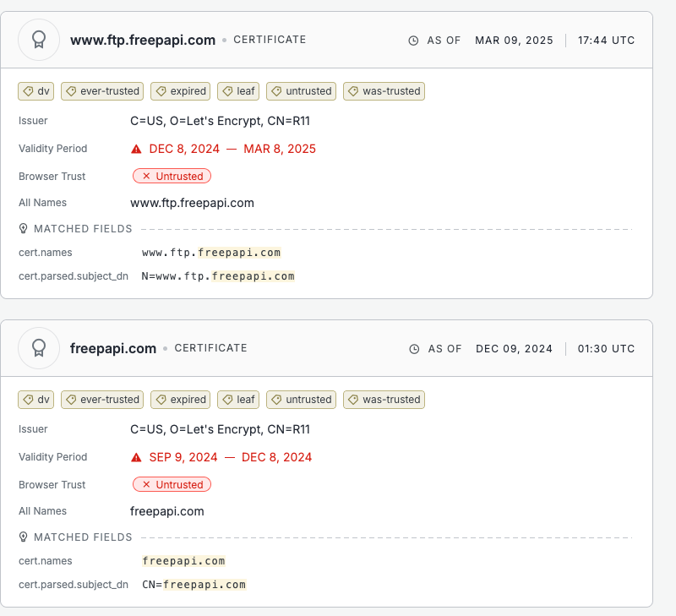Select was-trusted tag on the freepapi.com card
This screenshot has width=676, height=616.
[x=384, y=400]
